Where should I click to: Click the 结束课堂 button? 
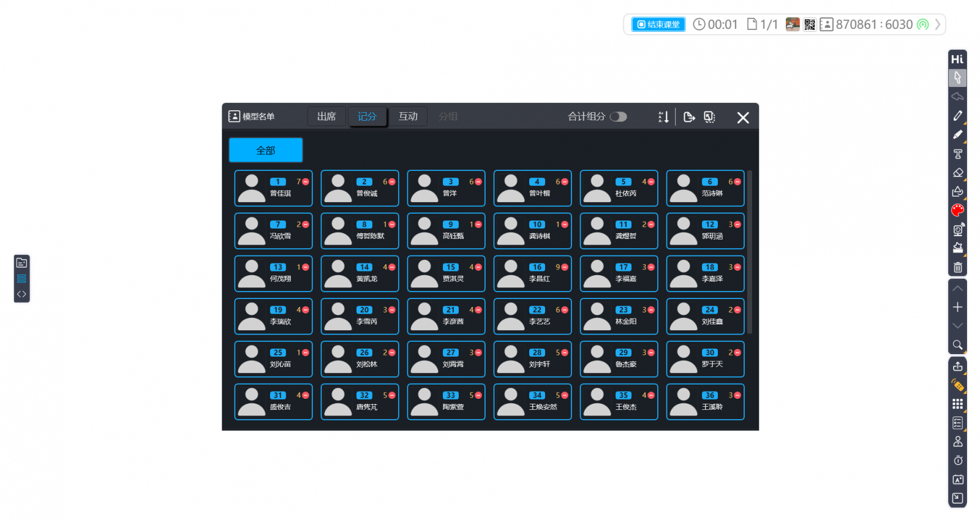[x=658, y=25]
